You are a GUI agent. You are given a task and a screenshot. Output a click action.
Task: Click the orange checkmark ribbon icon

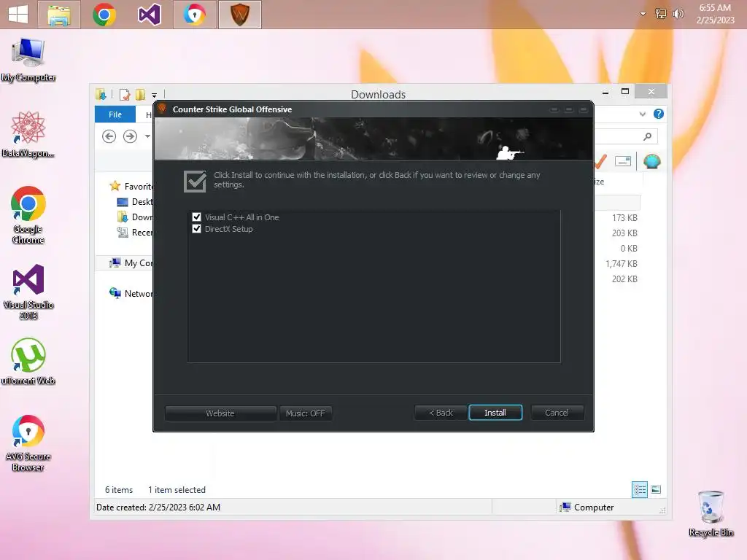point(601,161)
